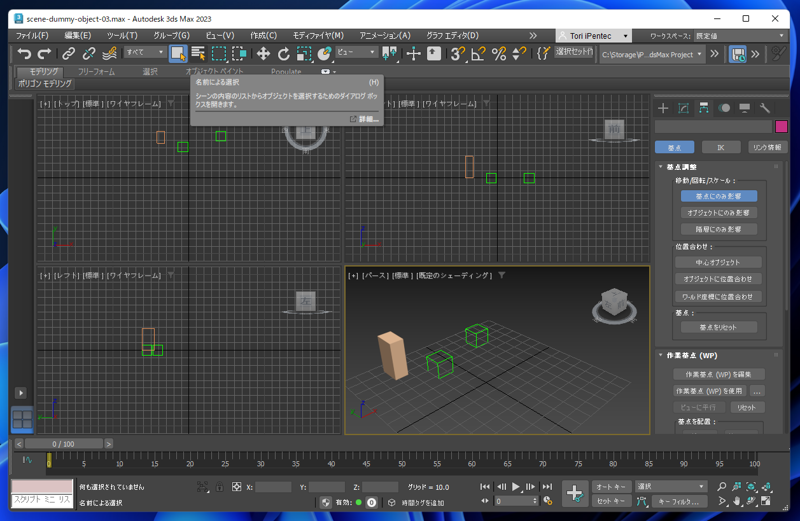Screen dimensions: 800x521
Task: Toggle the Keyboard Shortcut Override button
Action: coord(434,54)
